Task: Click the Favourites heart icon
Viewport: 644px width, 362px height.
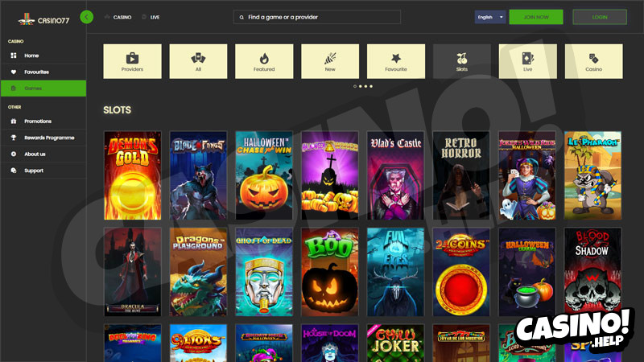Action: click(14, 72)
